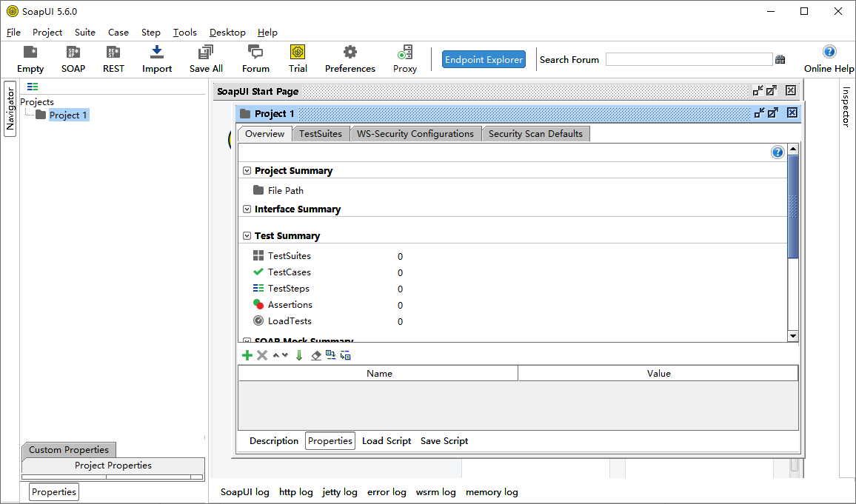Image resolution: width=856 pixels, height=504 pixels.
Task: Open the error log tab
Action: [387, 492]
